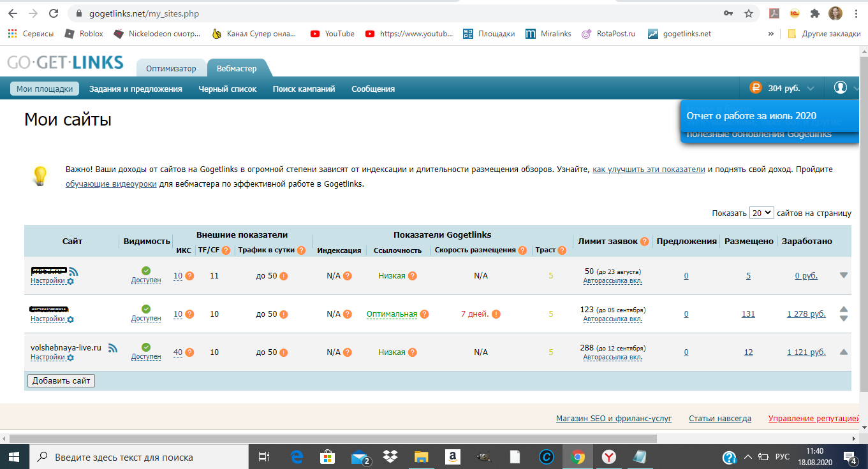Open the Мои площадки menu item

coord(45,89)
